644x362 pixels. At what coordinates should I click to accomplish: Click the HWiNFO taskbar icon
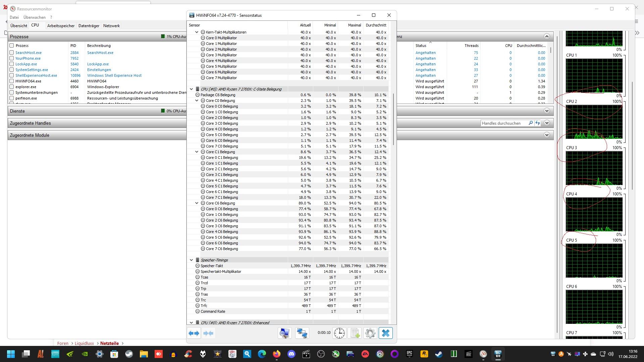(498, 354)
